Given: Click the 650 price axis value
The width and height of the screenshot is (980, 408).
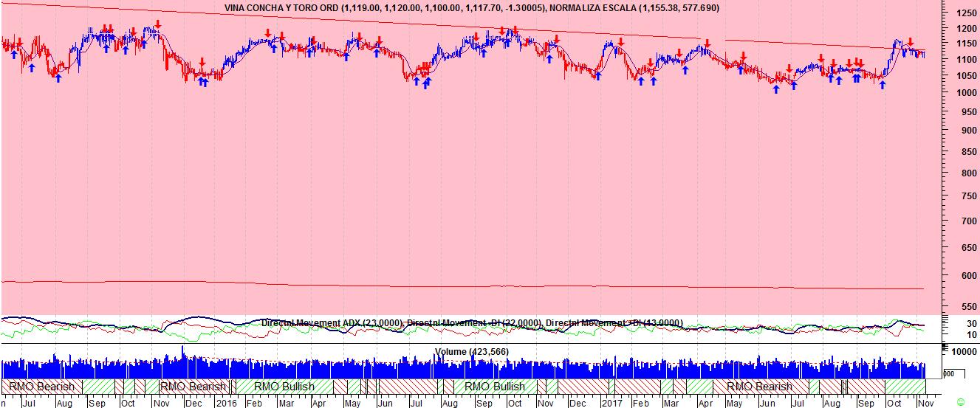Looking at the screenshot, I should tap(968, 248).
